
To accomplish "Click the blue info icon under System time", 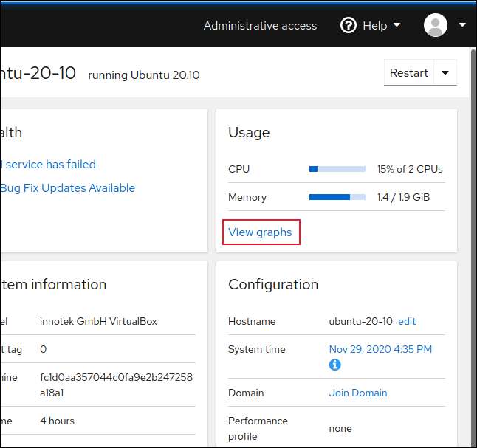I will coord(334,365).
